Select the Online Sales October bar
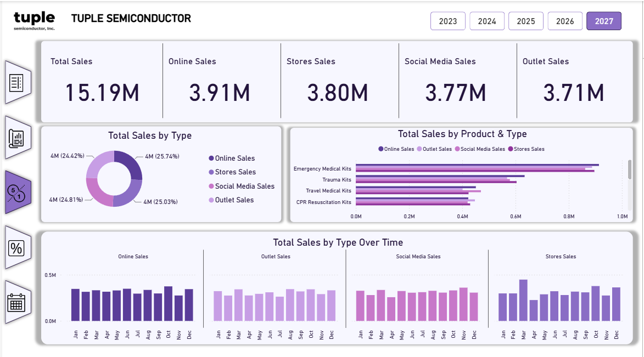The height and width of the screenshot is (357, 644). click(x=168, y=304)
